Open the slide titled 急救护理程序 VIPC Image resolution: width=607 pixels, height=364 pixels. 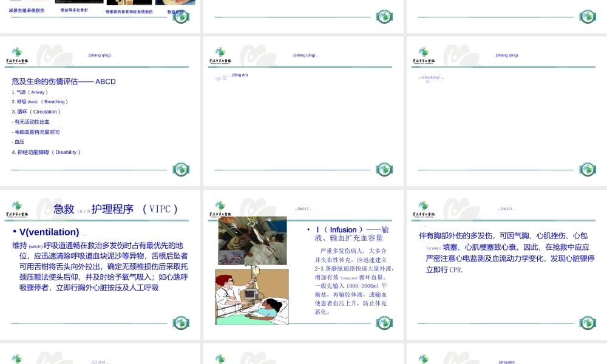pos(115,208)
